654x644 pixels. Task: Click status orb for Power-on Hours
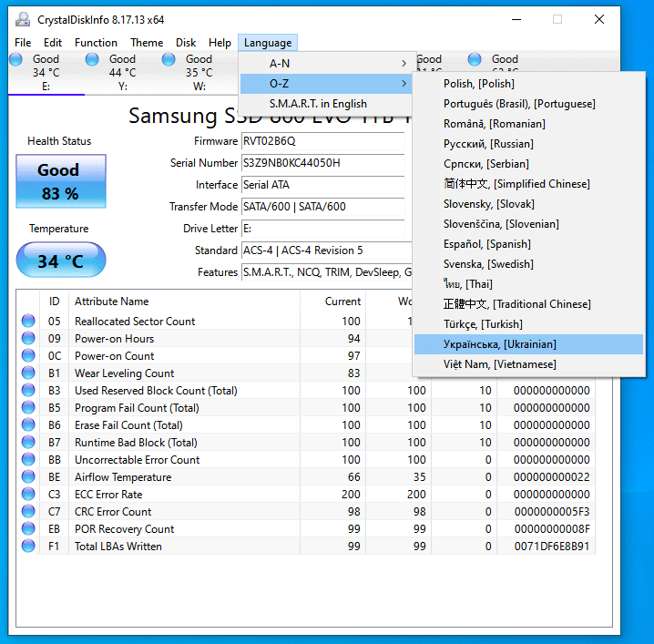click(28, 338)
